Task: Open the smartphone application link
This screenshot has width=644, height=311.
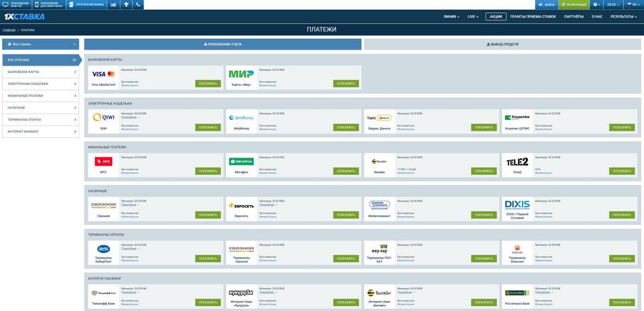Action: (48, 5)
